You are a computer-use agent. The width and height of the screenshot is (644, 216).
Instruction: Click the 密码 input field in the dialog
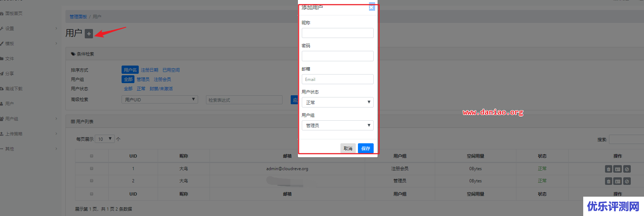338,56
